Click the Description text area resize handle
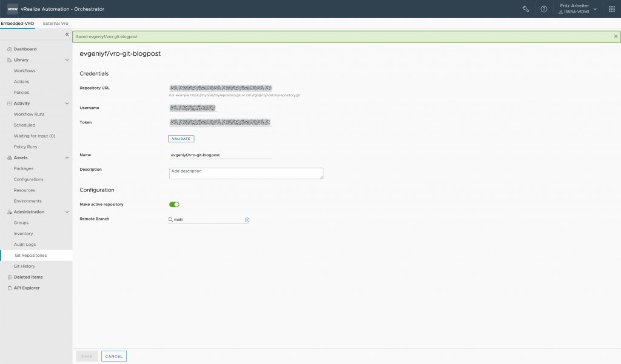This screenshot has height=364, width=621. [x=321, y=177]
